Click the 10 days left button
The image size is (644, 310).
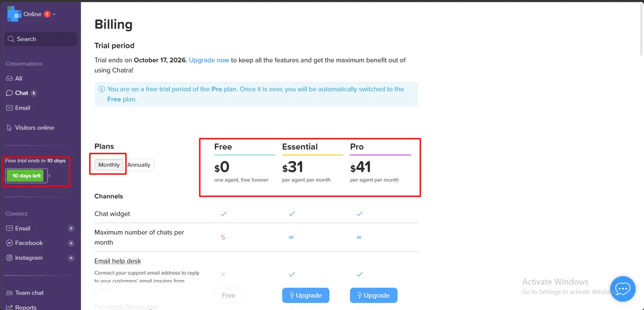(x=26, y=176)
